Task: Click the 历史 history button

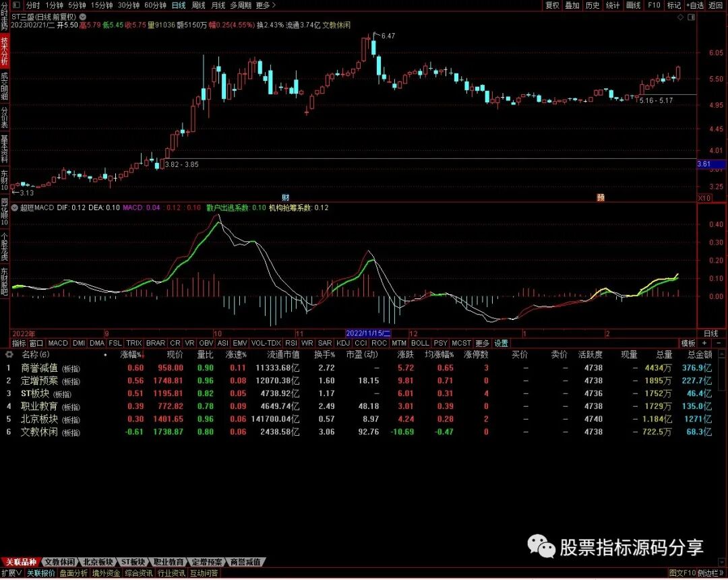Action: [x=593, y=5]
